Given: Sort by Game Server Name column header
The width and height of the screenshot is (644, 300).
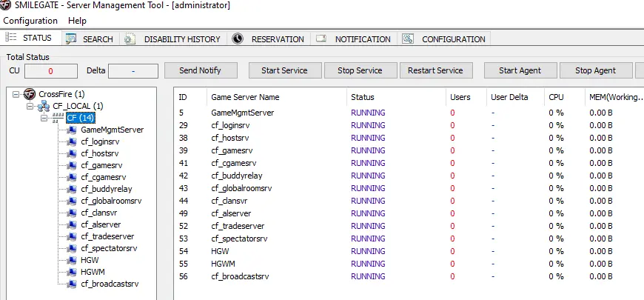Looking at the screenshot, I should (276, 97).
